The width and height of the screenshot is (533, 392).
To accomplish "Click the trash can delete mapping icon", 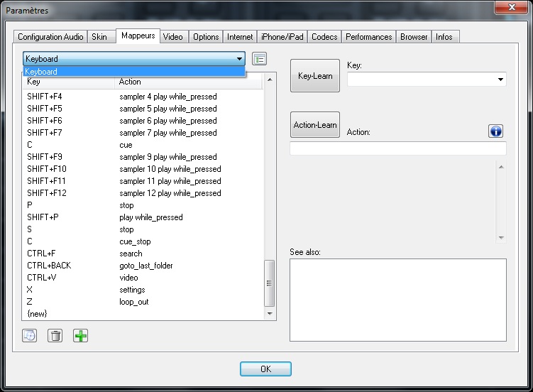I will coord(55,335).
